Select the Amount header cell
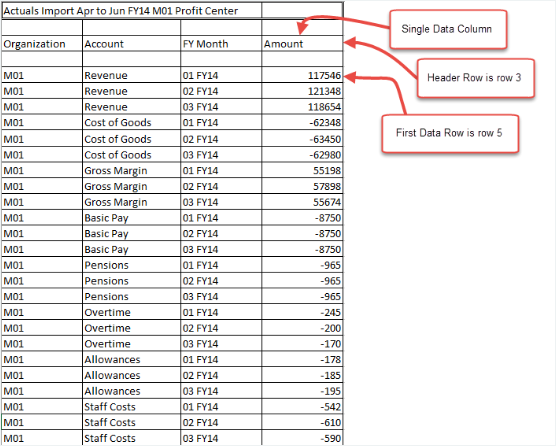Image resolution: width=556 pixels, height=446 pixels. [302, 44]
